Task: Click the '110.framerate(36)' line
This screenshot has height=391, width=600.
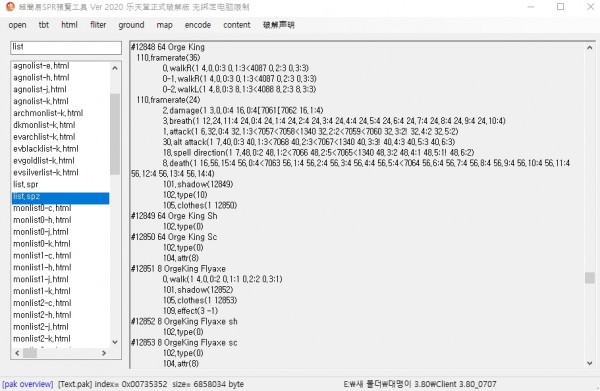Action: click(x=168, y=58)
